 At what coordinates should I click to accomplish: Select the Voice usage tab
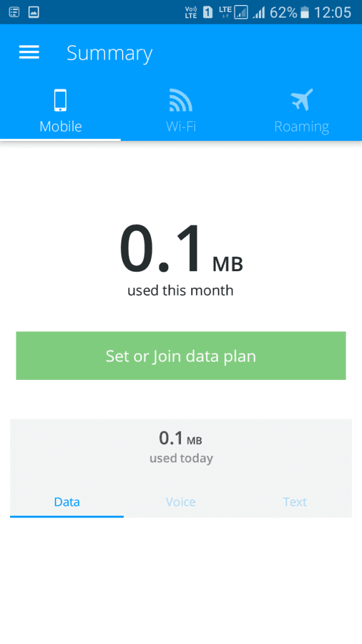(x=180, y=502)
